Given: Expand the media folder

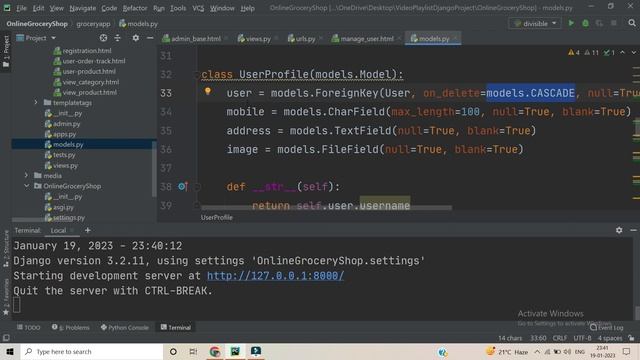Looking at the screenshot, I should (27, 176).
